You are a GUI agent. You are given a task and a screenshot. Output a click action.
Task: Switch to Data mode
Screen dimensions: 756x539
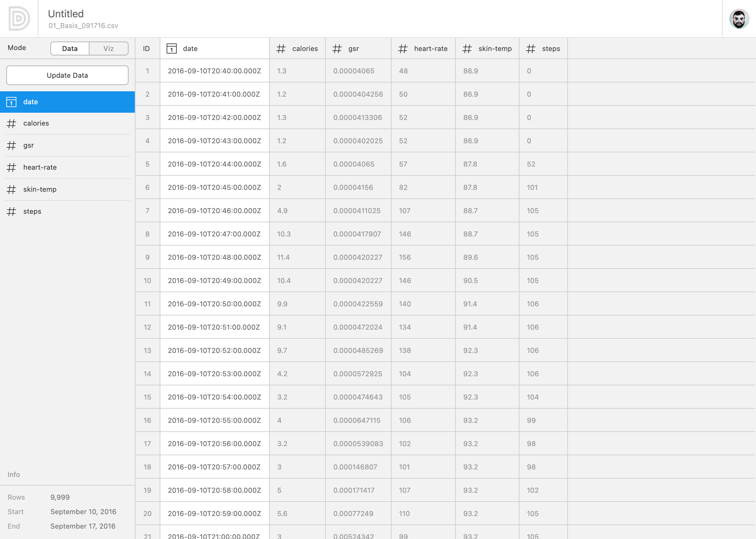tap(70, 48)
